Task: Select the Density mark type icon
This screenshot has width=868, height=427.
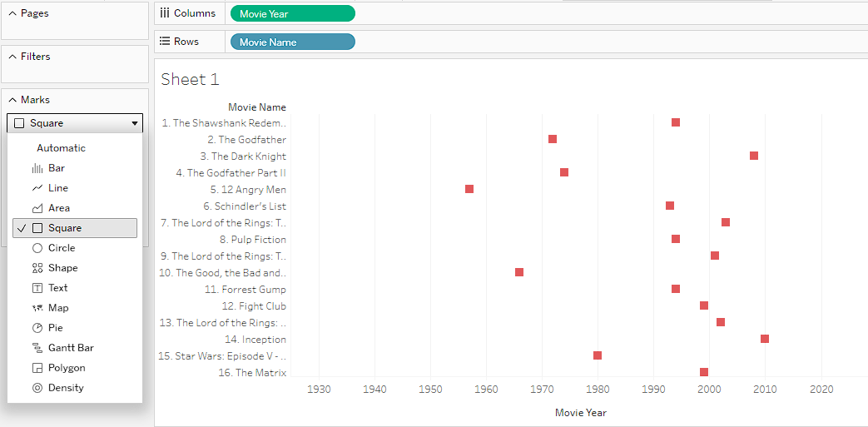Action: [x=37, y=388]
